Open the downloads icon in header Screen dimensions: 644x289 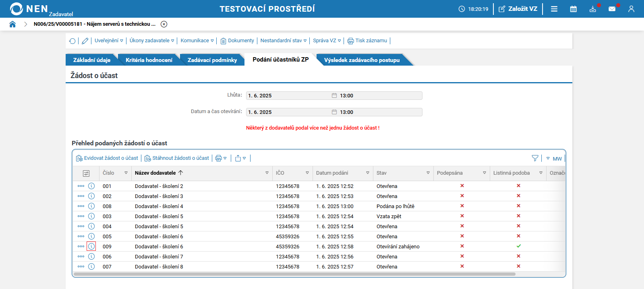pos(593,9)
